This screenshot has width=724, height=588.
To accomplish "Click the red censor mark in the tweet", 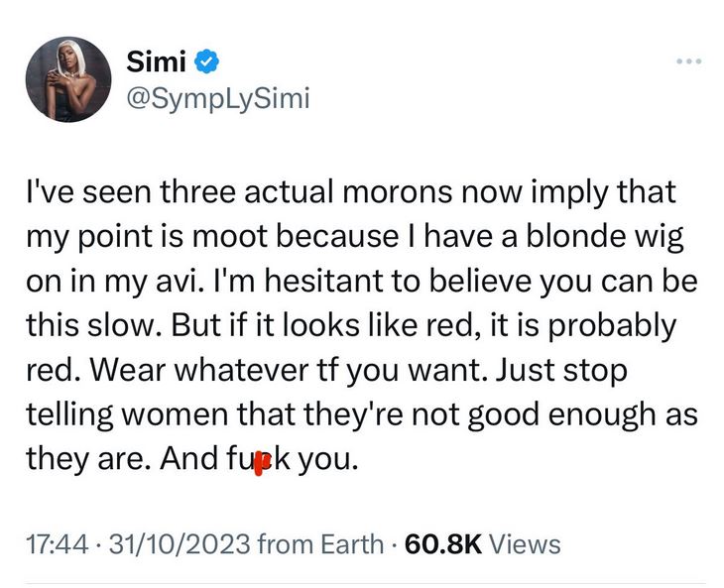I will [261, 461].
